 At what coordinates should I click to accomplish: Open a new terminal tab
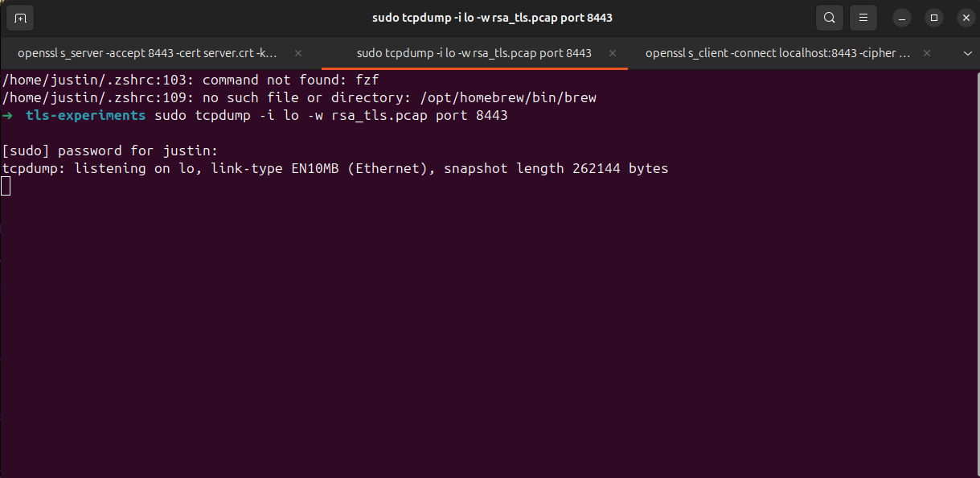[x=20, y=18]
